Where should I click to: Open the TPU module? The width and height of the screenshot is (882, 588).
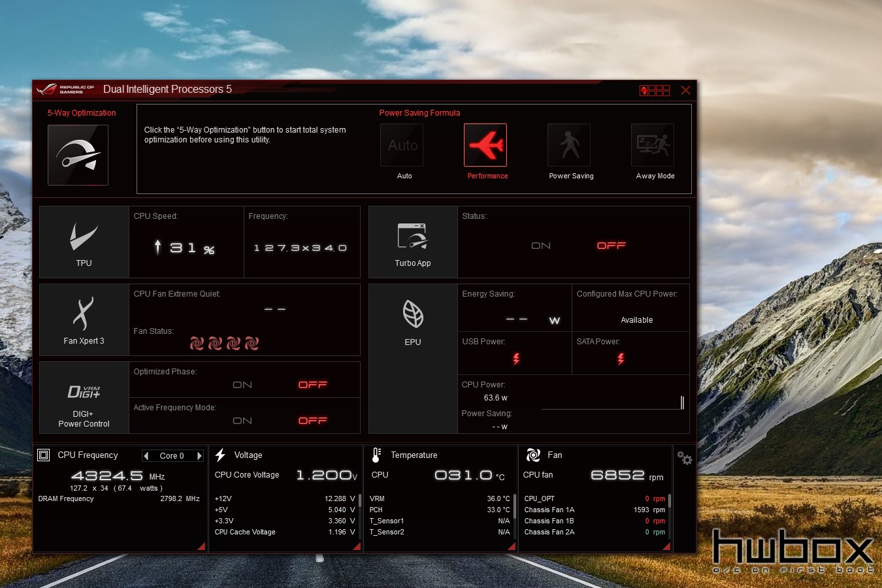tap(84, 242)
